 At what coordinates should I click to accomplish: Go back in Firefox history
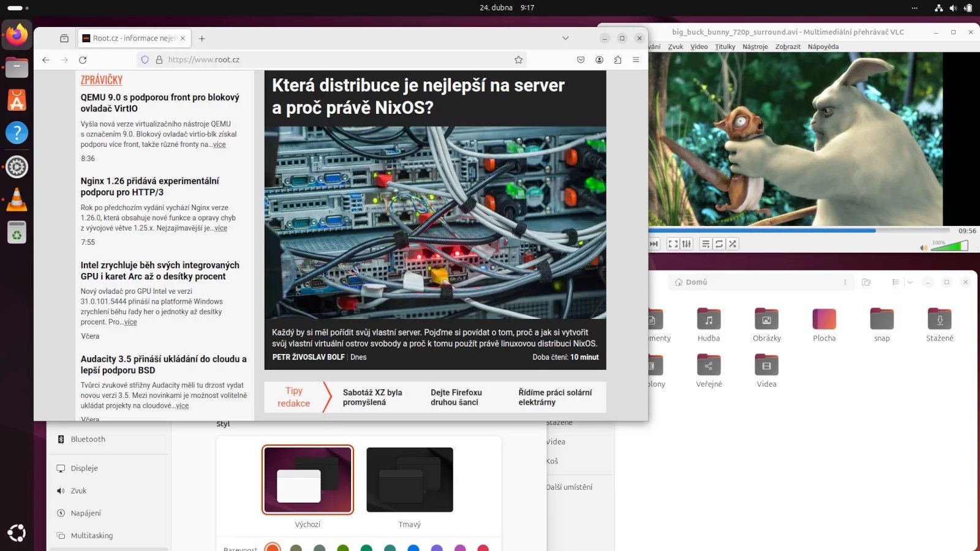(x=46, y=60)
